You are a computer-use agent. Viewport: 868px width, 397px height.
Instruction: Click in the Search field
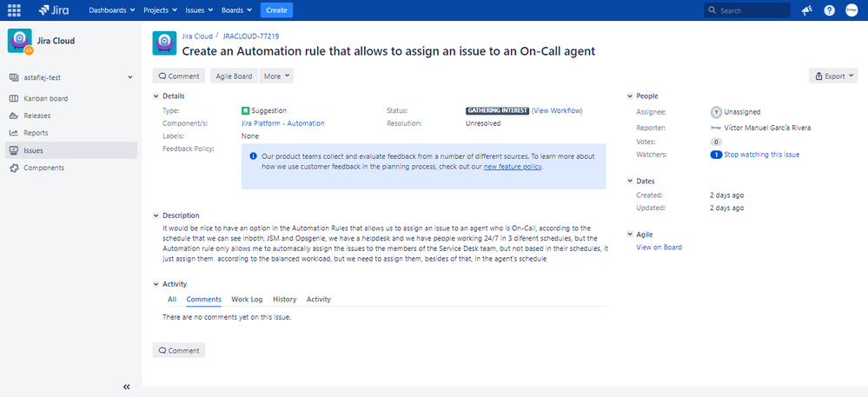click(746, 10)
